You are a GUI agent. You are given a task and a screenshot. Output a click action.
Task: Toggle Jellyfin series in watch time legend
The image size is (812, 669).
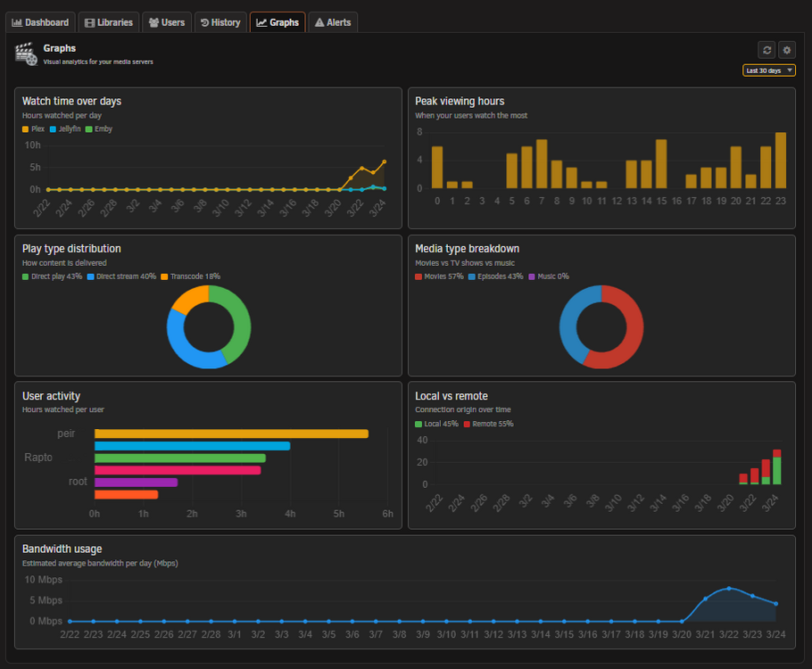click(65, 129)
